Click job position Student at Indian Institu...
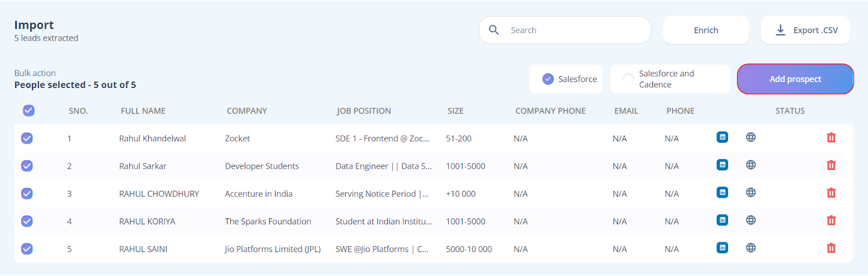 click(384, 222)
